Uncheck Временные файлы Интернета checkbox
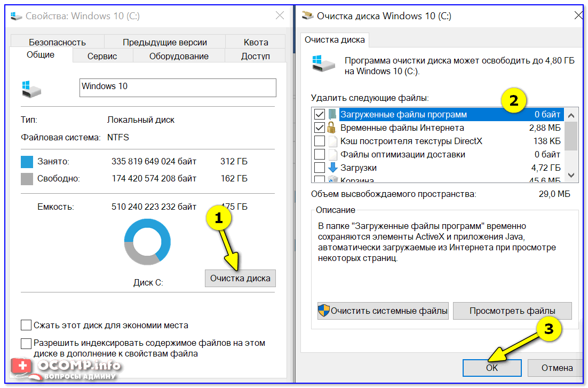This screenshot has height=388, width=588. (320, 128)
